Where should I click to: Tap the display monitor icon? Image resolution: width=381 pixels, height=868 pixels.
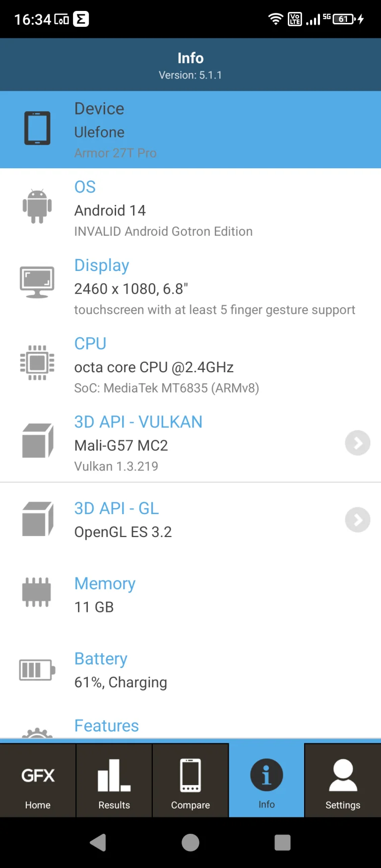(37, 282)
